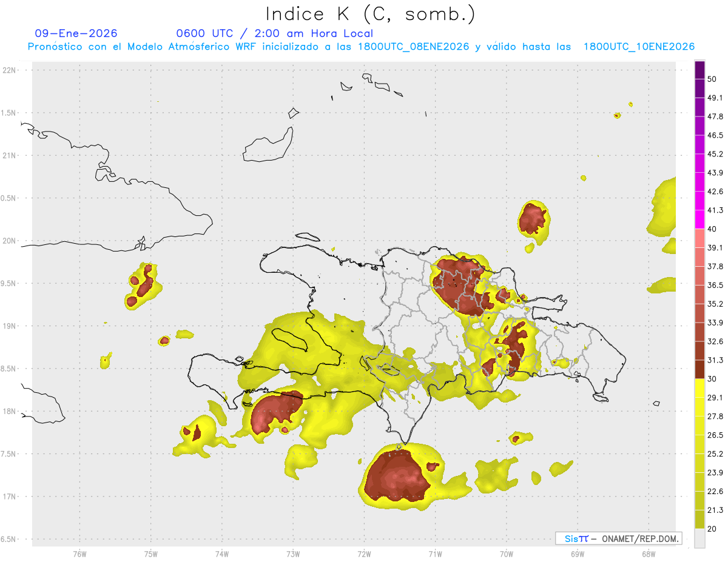Click the "69W" longitude label

pos(578,554)
